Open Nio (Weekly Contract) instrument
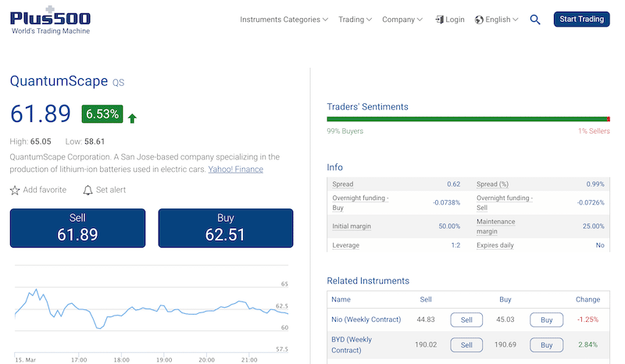This screenshot has width=625, height=364. [x=366, y=319]
